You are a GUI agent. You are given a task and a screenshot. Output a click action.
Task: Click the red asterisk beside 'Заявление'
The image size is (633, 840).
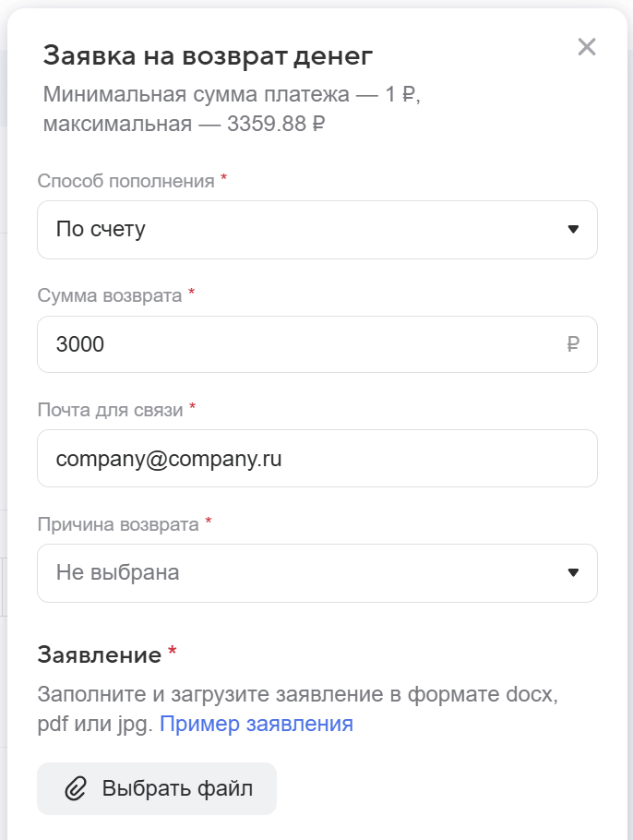(x=172, y=654)
